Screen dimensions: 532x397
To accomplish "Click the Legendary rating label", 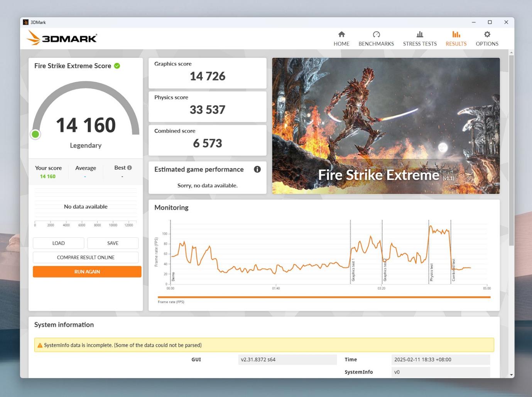I will point(86,145).
